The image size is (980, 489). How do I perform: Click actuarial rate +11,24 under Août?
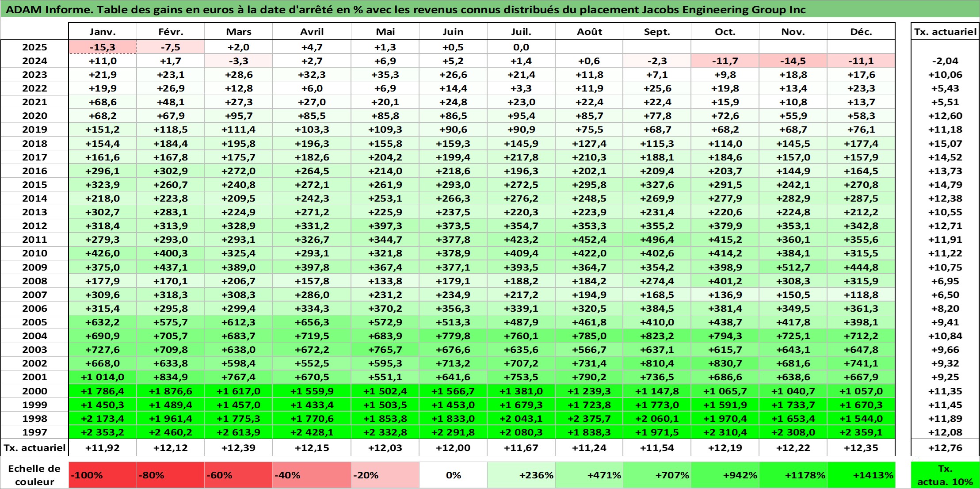(x=589, y=447)
